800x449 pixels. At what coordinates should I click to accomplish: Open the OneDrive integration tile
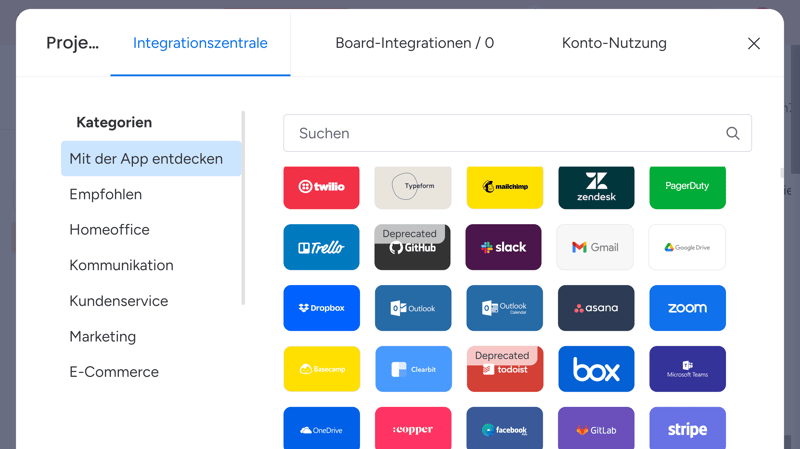coord(321,428)
